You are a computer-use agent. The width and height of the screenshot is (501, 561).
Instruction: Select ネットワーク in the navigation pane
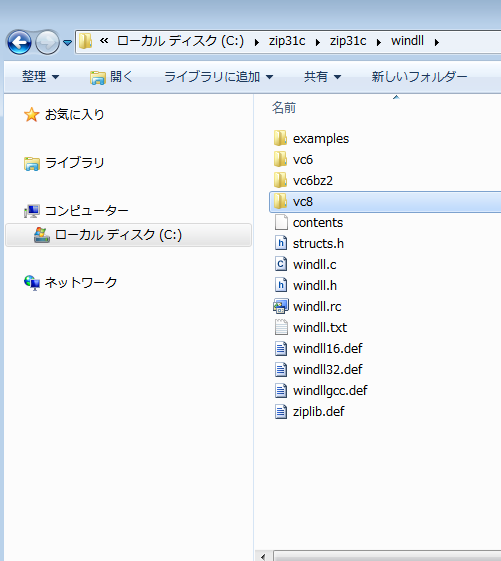coord(81,283)
